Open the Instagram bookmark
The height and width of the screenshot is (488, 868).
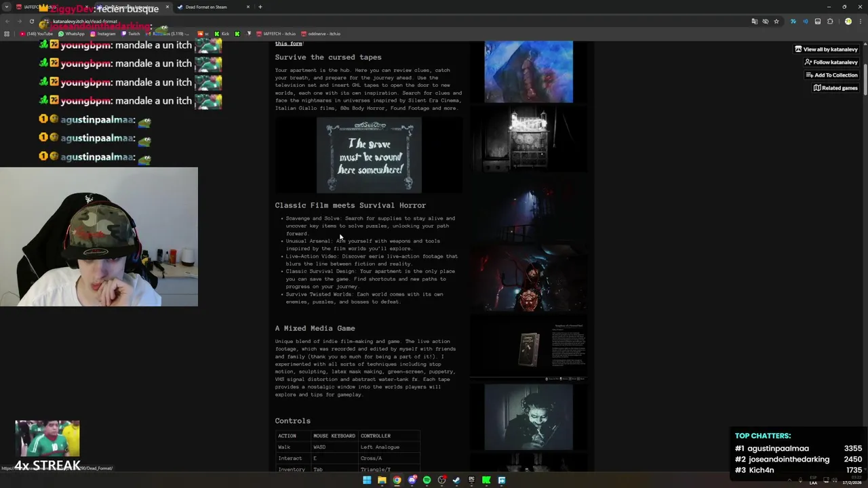pyautogui.click(x=102, y=34)
